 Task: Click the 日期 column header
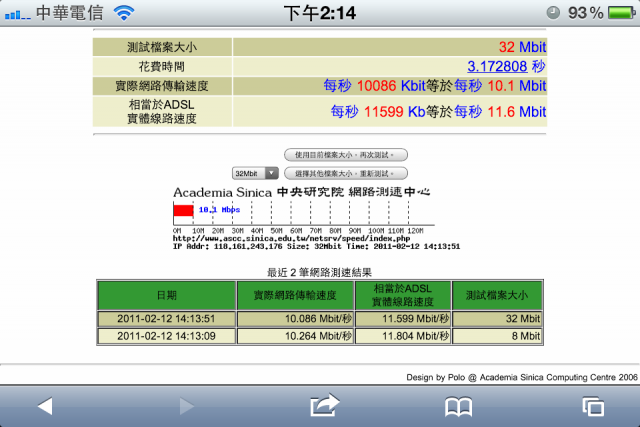click(x=167, y=295)
